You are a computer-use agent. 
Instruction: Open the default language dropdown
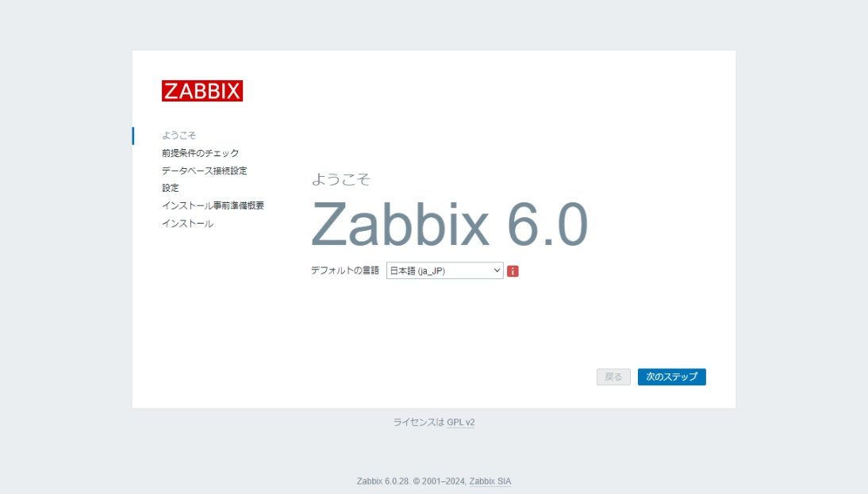(444, 270)
